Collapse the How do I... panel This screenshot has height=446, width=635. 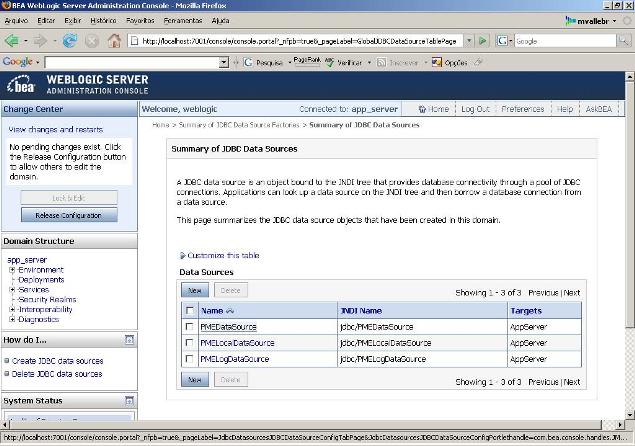(x=129, y=340)
